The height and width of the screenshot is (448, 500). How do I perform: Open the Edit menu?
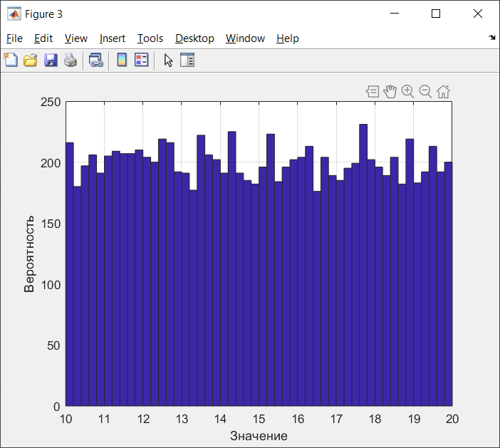point(43,38)
